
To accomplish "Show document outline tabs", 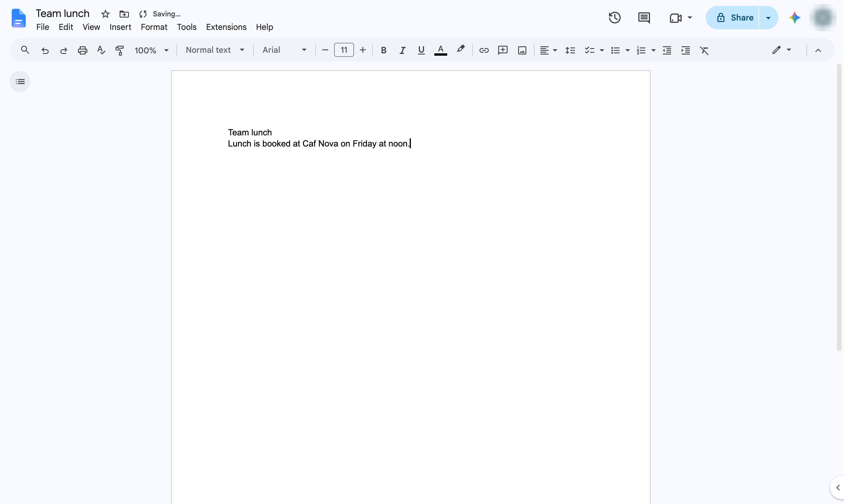I will (20, 81).
